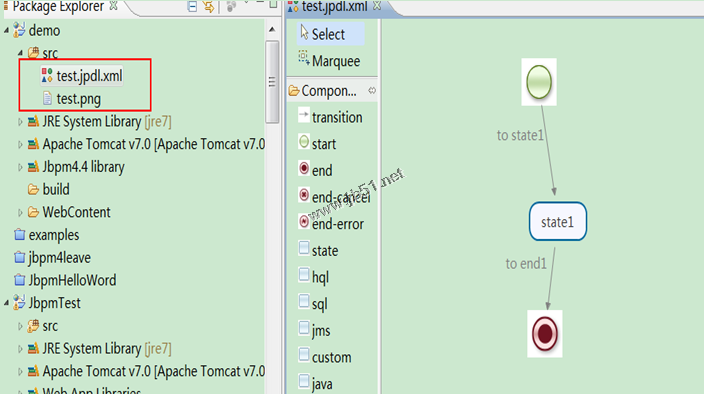Select test.png file
The image size is (704, 394).
tap(72, 99)
